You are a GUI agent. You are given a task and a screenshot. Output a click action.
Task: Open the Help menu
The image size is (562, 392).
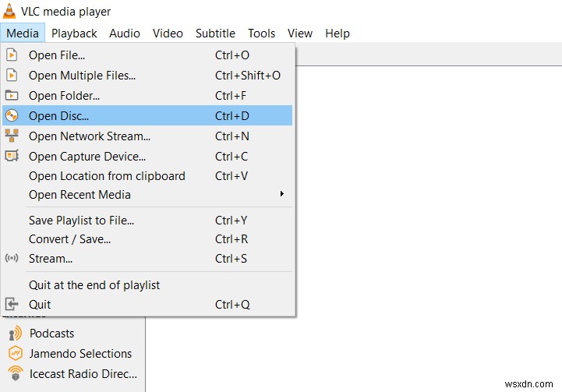338,34
